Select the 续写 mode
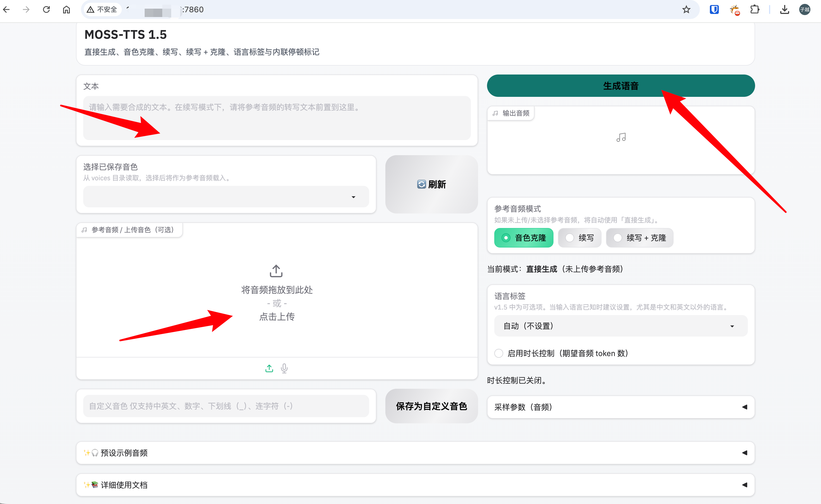 pos(579,238)
